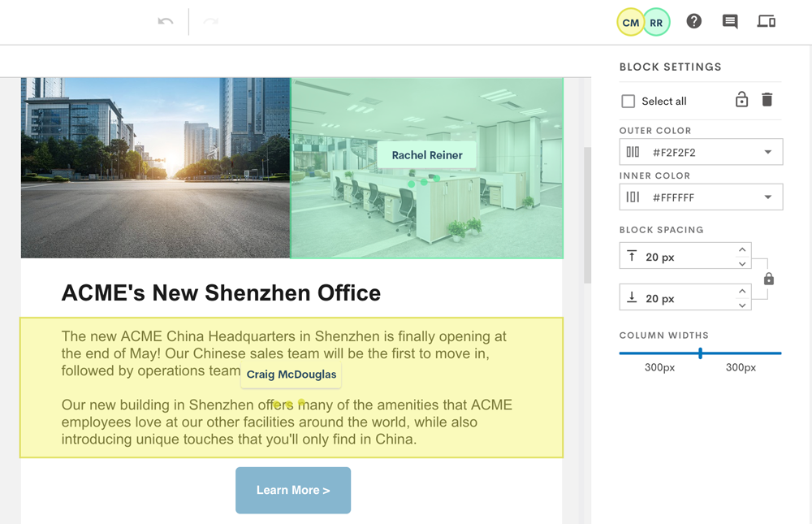Click the Rachel Reiner name tag
Image resolution: width=812 pixels, height=524 pixels.
click(x=427, y=155)
